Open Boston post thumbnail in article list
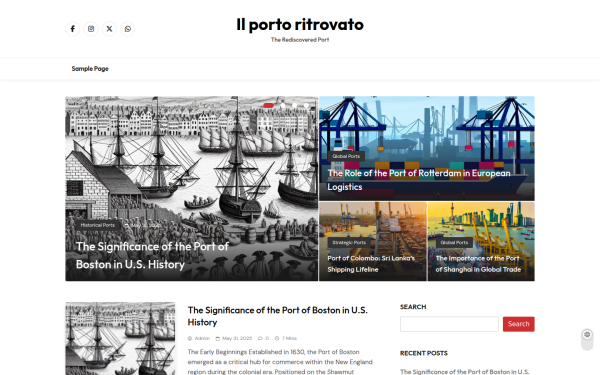Viewport: 600px width, 375px height. [x=120, y=339]
